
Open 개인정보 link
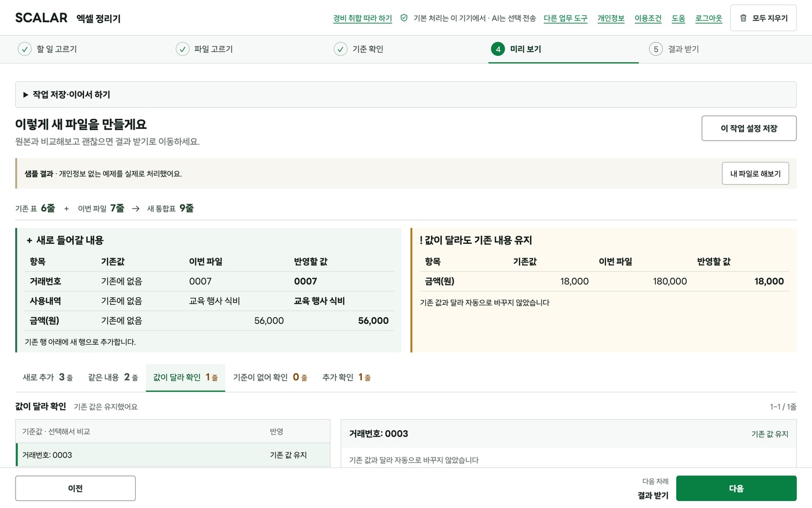(x=611, y=19)
